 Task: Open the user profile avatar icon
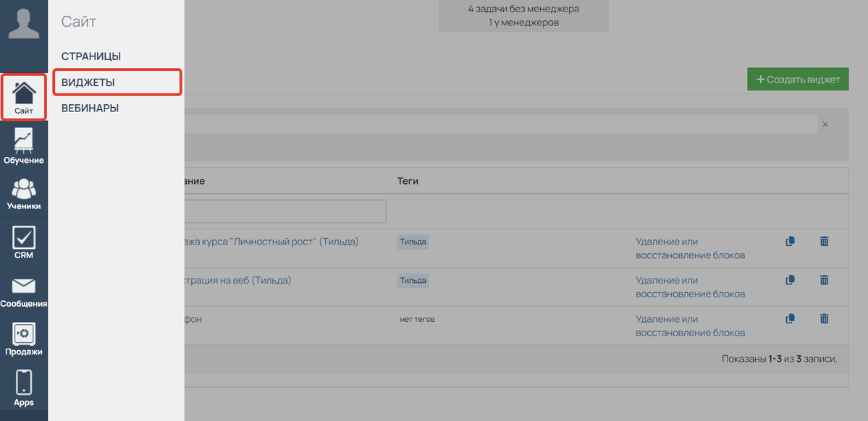pyautogui.click(x=23, y=23)
